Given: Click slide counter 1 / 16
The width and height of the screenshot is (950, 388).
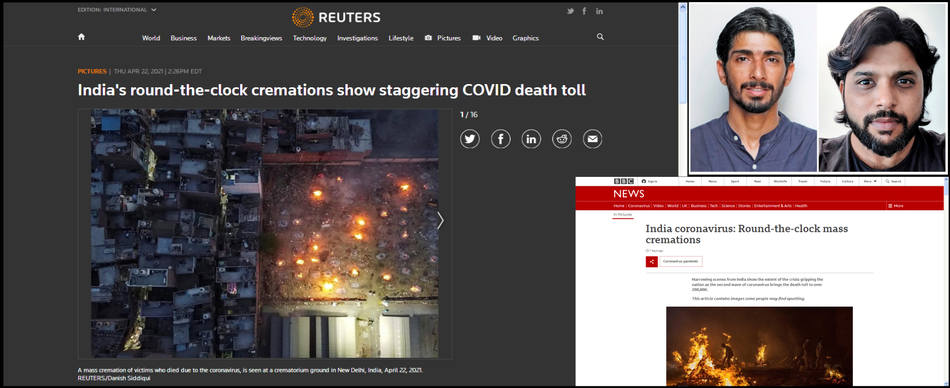Looking at the screenshot, I should tap(468, 115).
